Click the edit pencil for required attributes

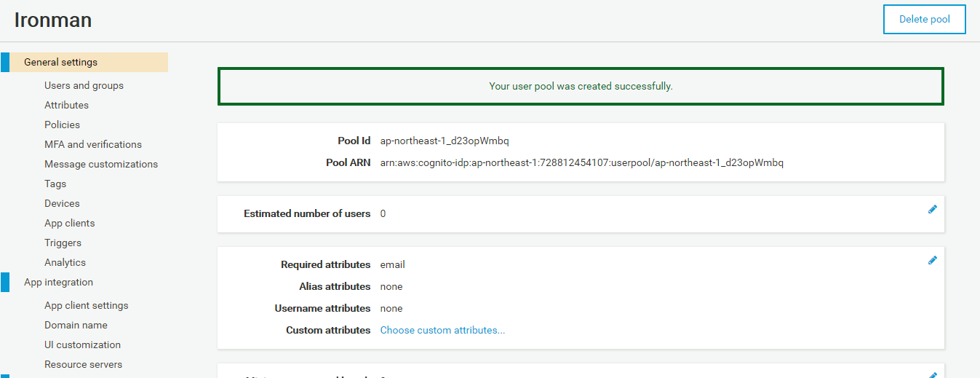pyautogui.click(x=932, y=261)
